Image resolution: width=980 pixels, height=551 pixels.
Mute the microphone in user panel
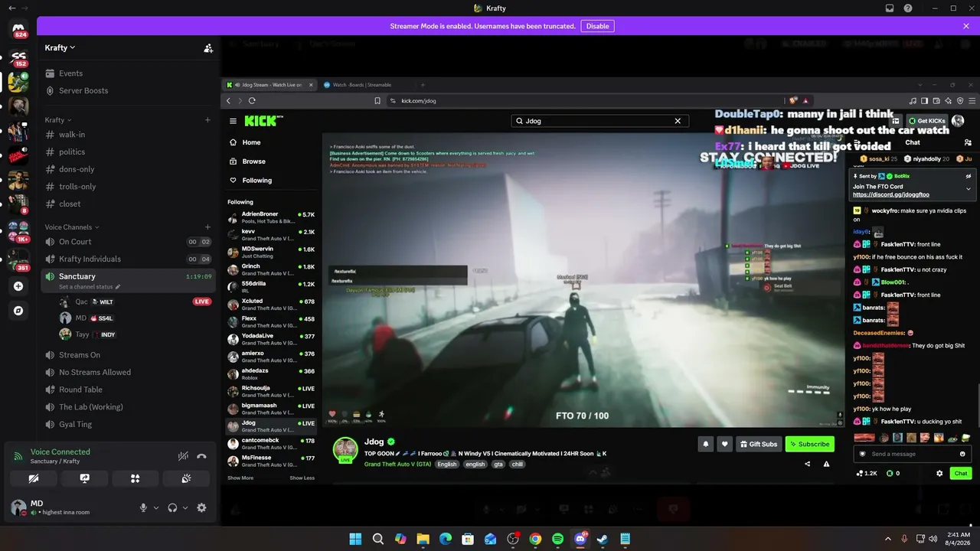pos(143,507)
